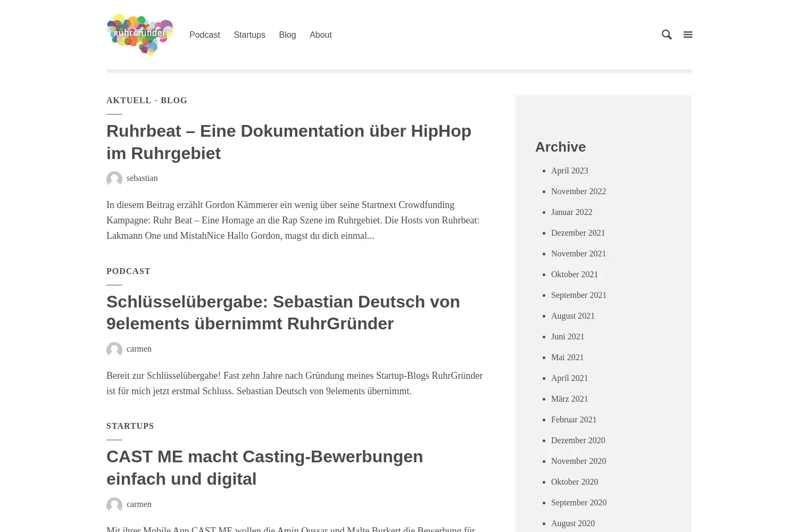Open the Startups nav item
This screenshot has width=798, height=532.
250,35
